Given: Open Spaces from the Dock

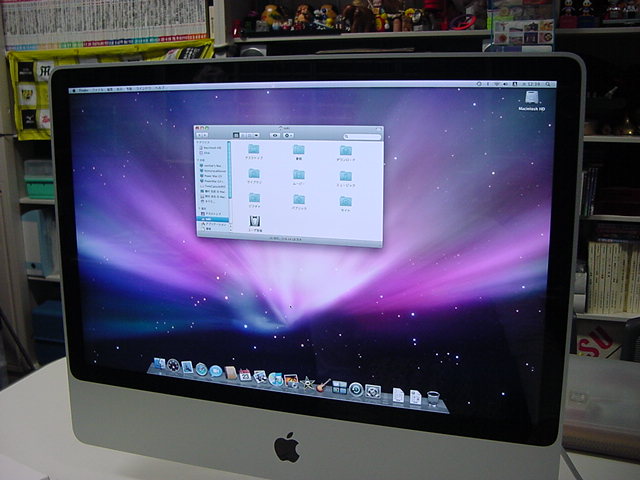Looking at the screenshot, I should click(x=339, y=387).
